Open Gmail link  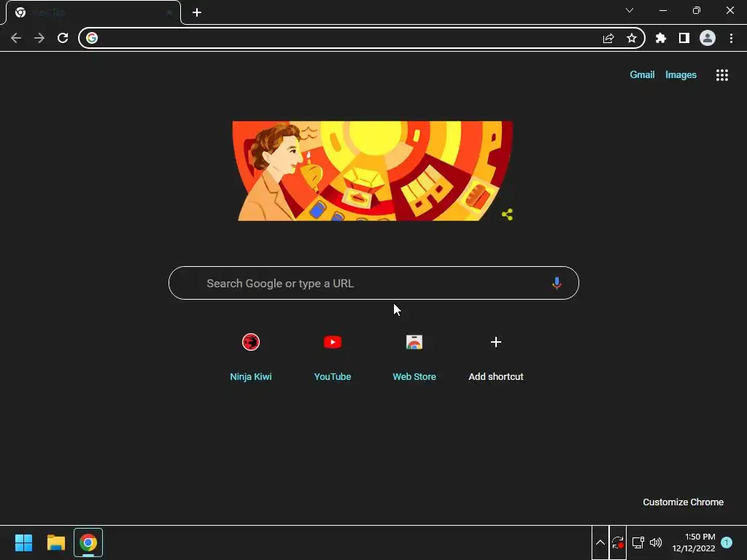[642, 75]
